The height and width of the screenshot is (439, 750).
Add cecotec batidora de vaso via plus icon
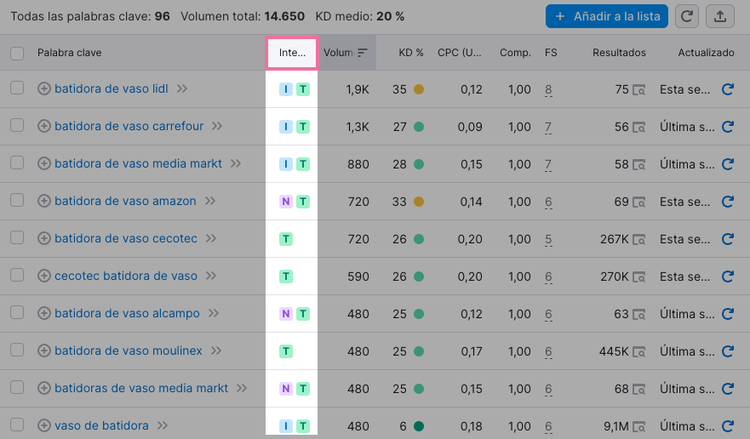pos(44,276)
